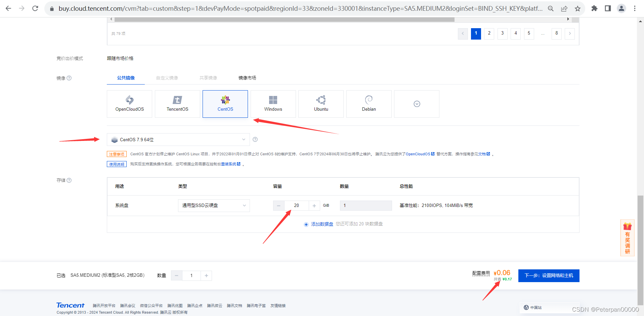Image resolution: width=644 pixels, height=316 pixels.
Task: Go to pagination page 8
Action: [x=557, y=33]
